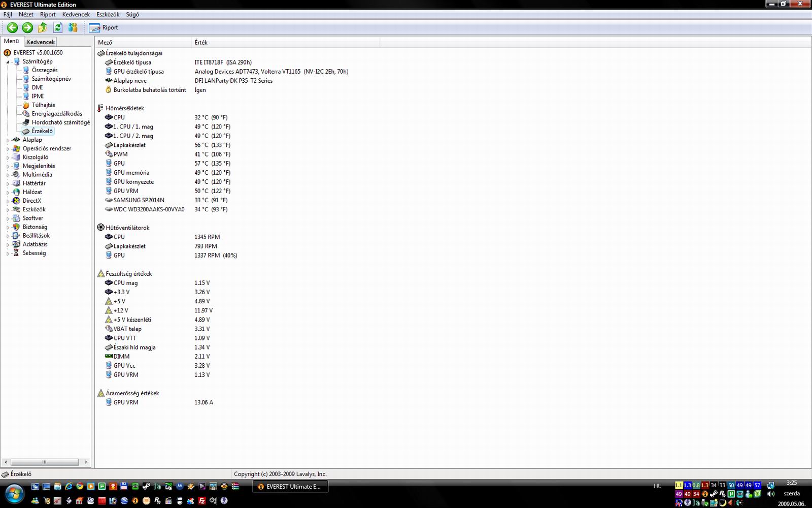
Task: Click the Sebesség hourglass icon
Action: (x=17, y=252)
